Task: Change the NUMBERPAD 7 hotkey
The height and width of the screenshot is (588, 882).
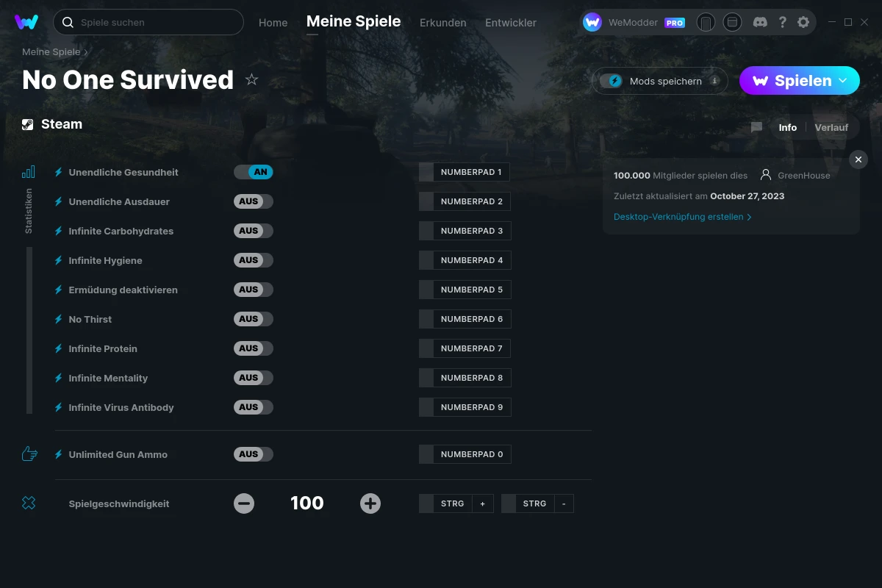Action: 465,348
